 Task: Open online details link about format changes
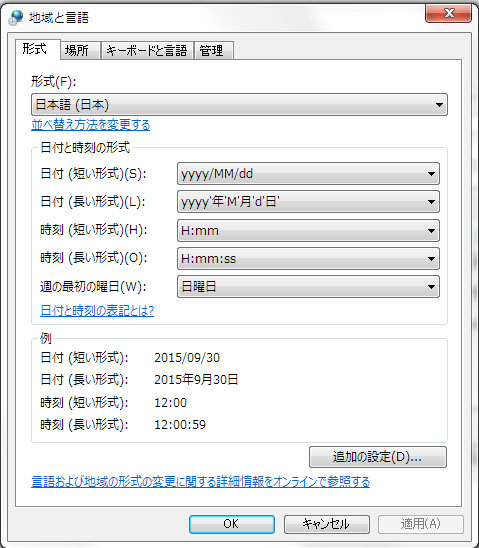201,482
